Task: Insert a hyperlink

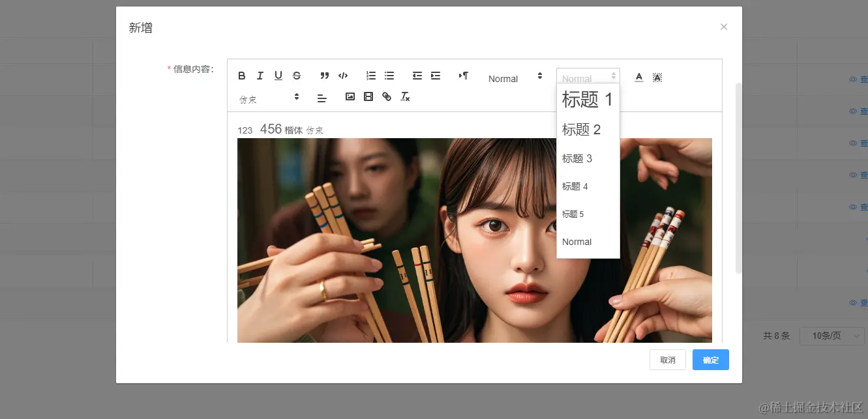Action: [x=386, y=96]
